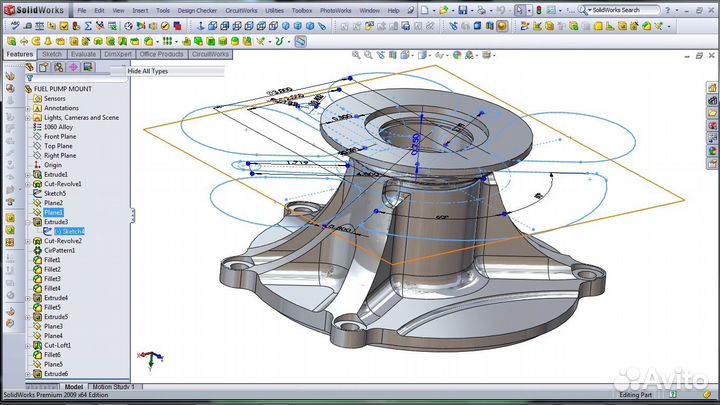This screenshot has height=405, width=720.
Task: Click the SolidWorks Search field
Action: coord(623,10)
